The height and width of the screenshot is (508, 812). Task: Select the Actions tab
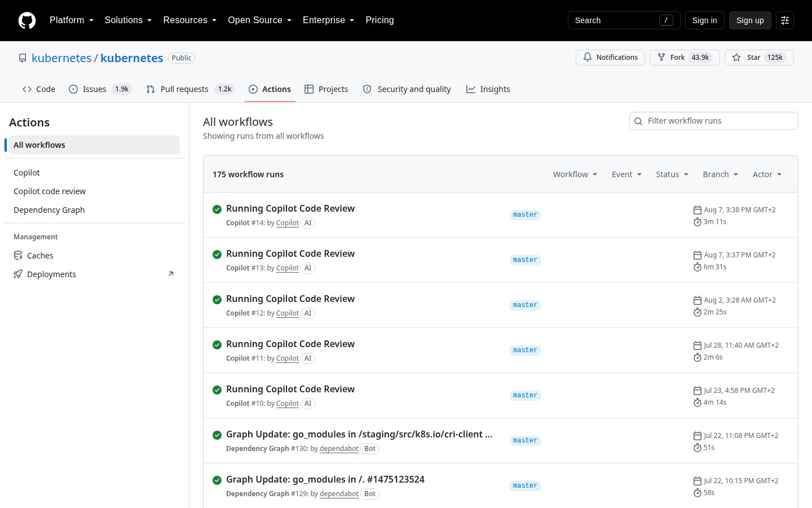270,89
